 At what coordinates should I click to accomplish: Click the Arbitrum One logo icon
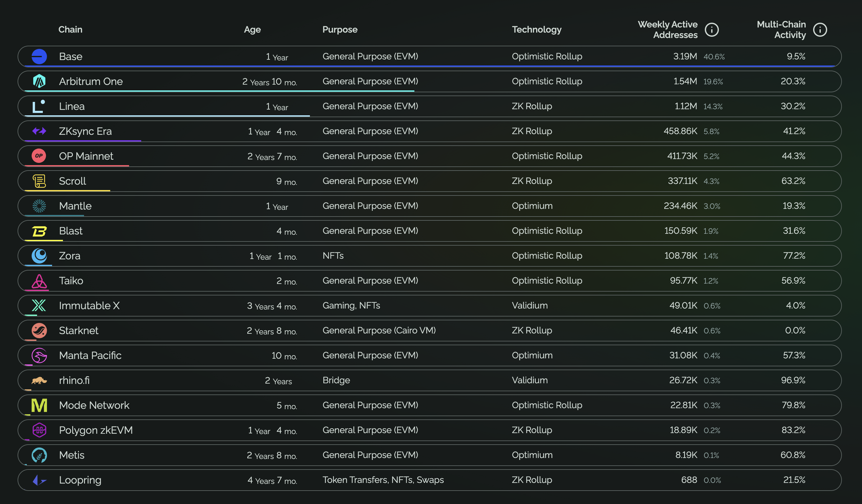39,81
